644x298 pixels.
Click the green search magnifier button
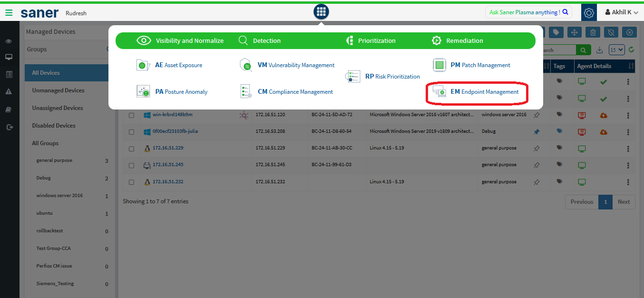tap(583, 50)
